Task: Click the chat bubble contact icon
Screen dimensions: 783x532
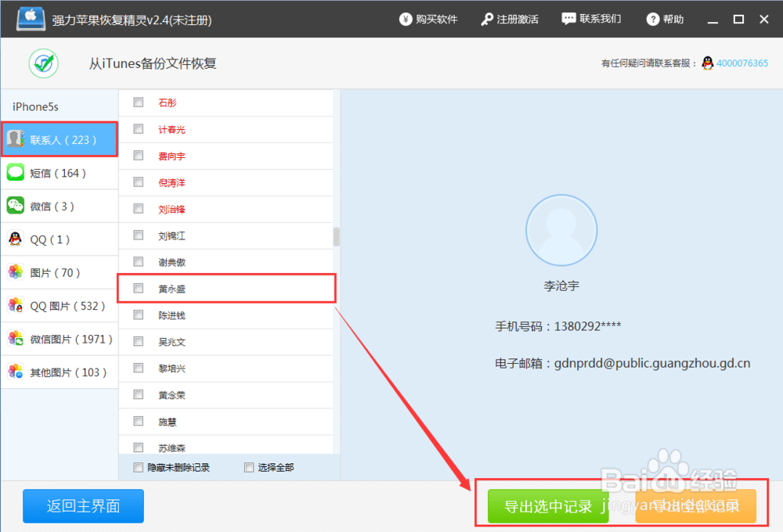Action: point(568,19)
